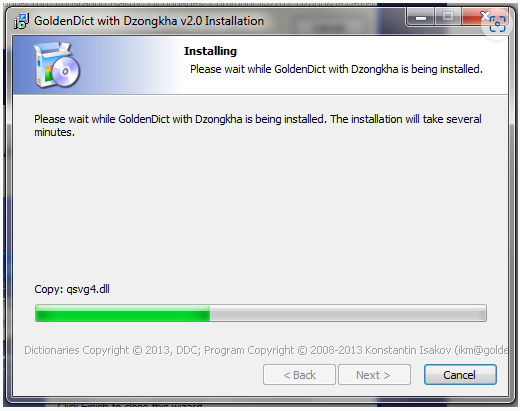Minimize the GoldenDict installation window
The image size is (520, 411).
click(421, 17)
